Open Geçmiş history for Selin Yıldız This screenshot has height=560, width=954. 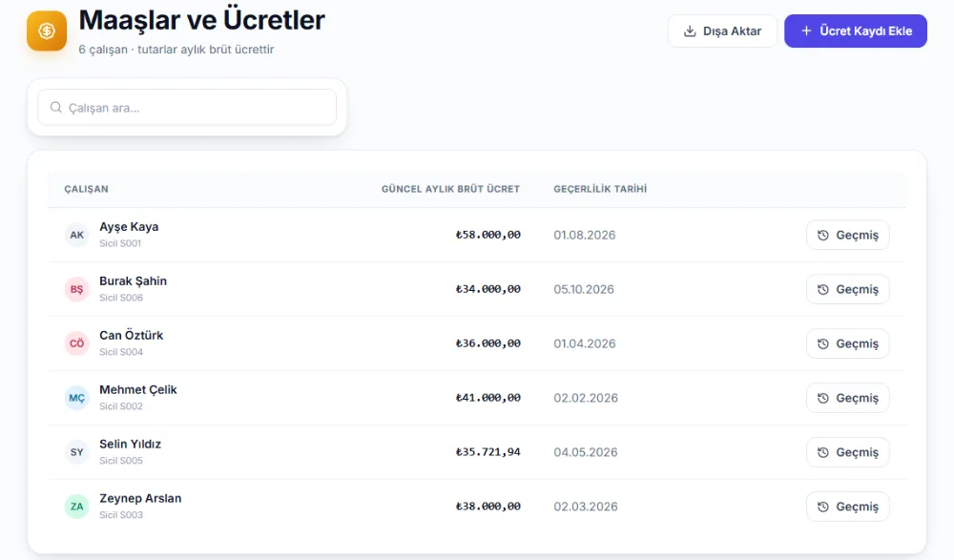[847, 452]
